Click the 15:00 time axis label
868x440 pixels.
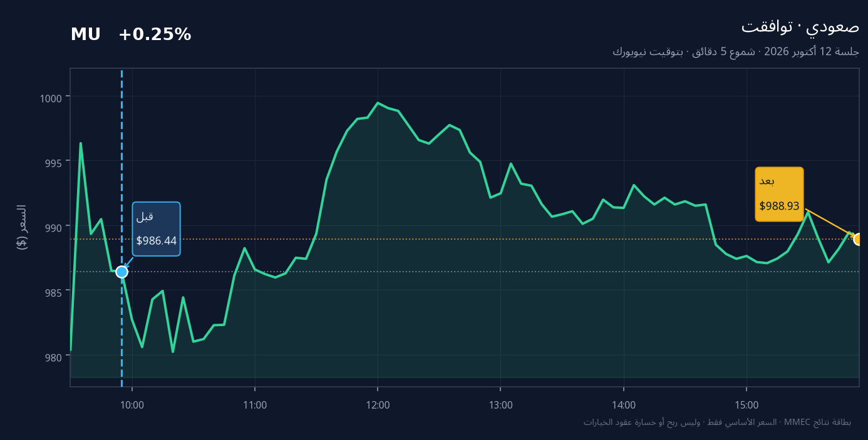747,405
